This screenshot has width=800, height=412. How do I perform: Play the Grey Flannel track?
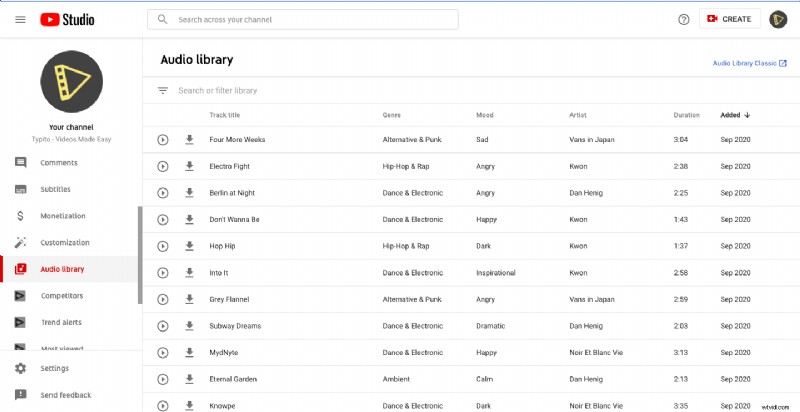click(163, 299)
